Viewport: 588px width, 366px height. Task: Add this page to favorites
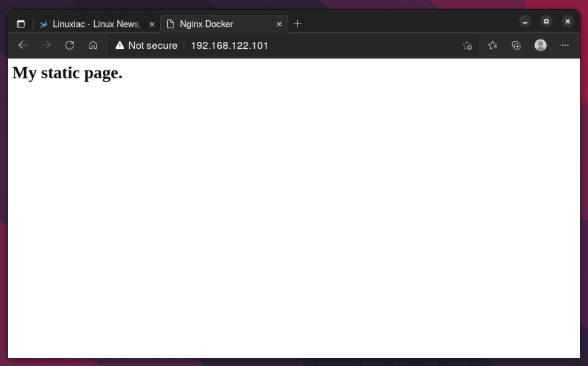tap(467, 45)
